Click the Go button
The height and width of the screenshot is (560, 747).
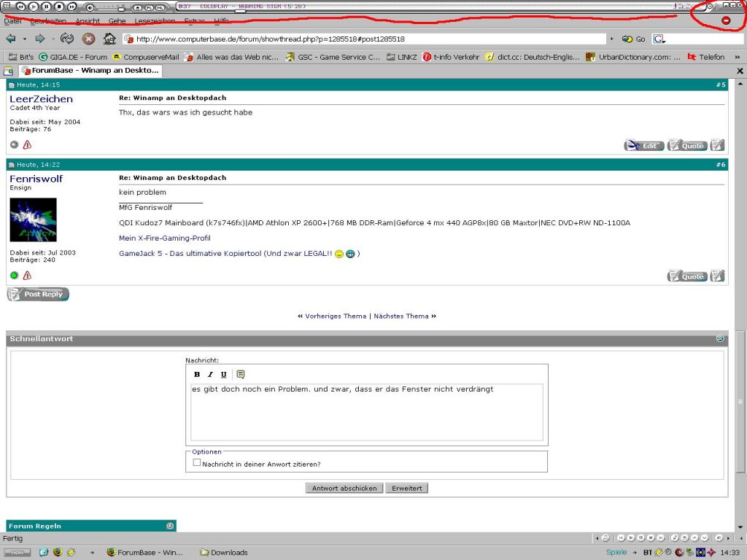tap(634, 39)
